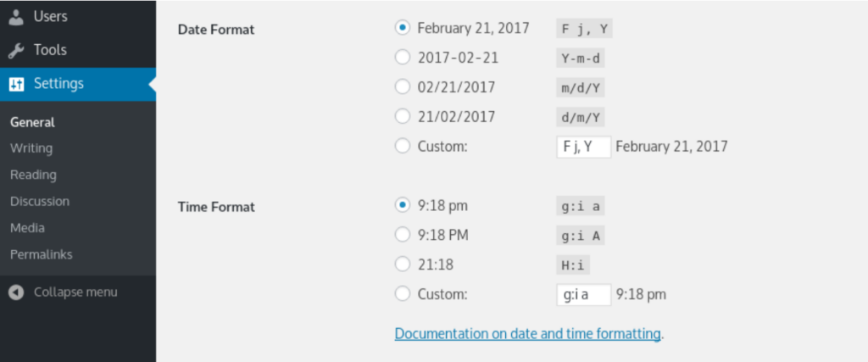Choose the 02/21/2017 date format option
The height and width of the screenshot is (362, 868).
[x=403, y=86]
